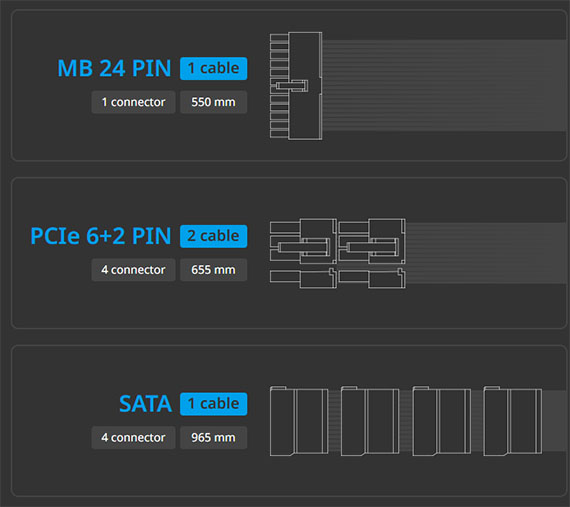Select the first SATA connector illustration

[299, 421]
